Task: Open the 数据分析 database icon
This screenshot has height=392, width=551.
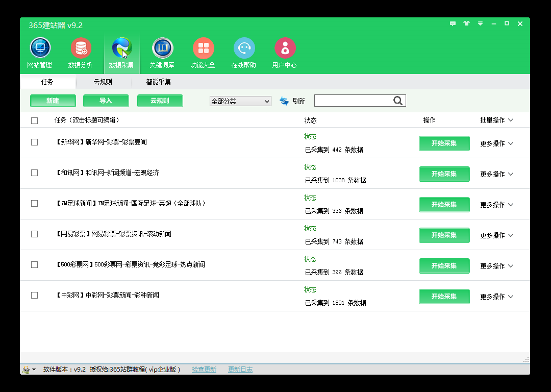Action: coord(81,48)
